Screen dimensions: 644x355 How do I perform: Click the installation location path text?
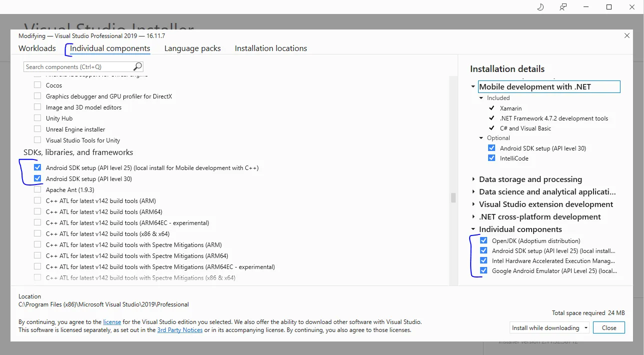tap(103, 304)
